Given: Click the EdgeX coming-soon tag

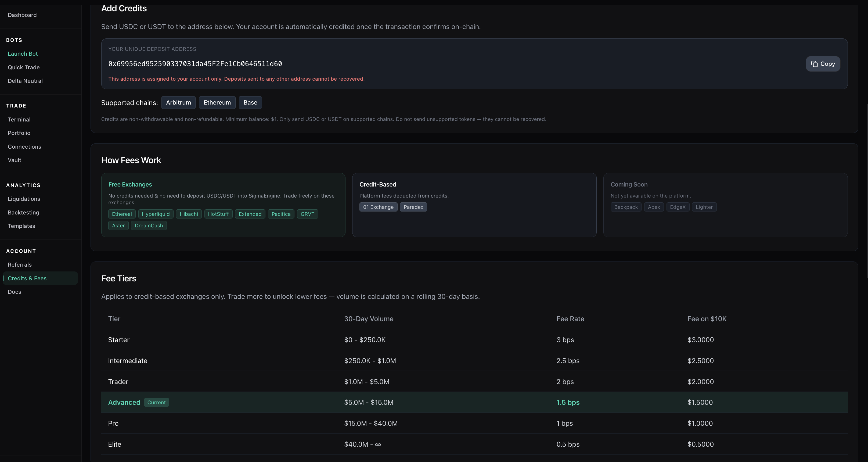Looking at the screenshot, I should pyautogui.click(x=678, y=207).
